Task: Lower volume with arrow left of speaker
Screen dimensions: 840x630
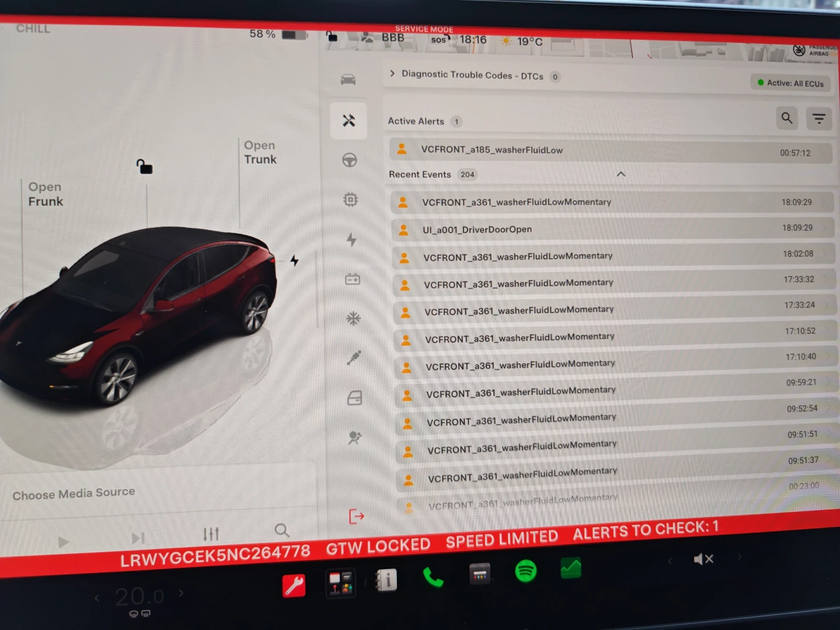Action: 670,561
